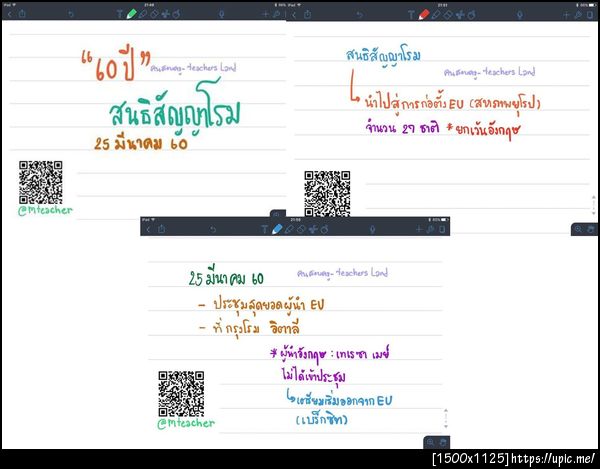600x469 pixels.
Task: Tap blue "สนธิสัญญาโรม" heading in red-pen note
Action: pyautogui.click(x=383, y=57)
